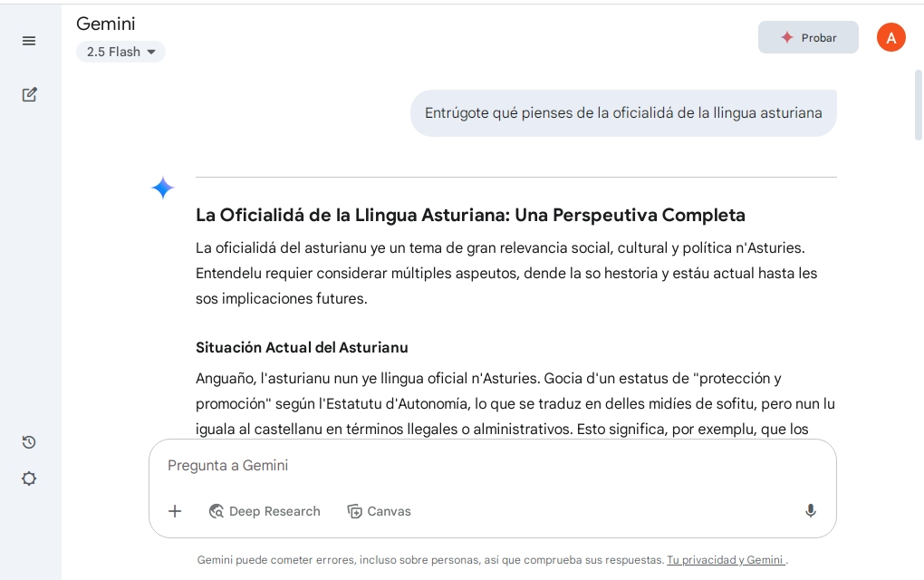
Task: Click the plus icon to add files
Action: point(175,511)
